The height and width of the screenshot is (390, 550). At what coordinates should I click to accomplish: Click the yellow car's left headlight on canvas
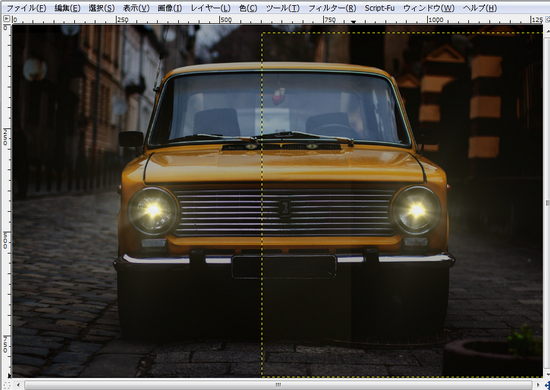click(x=153, y=210)
